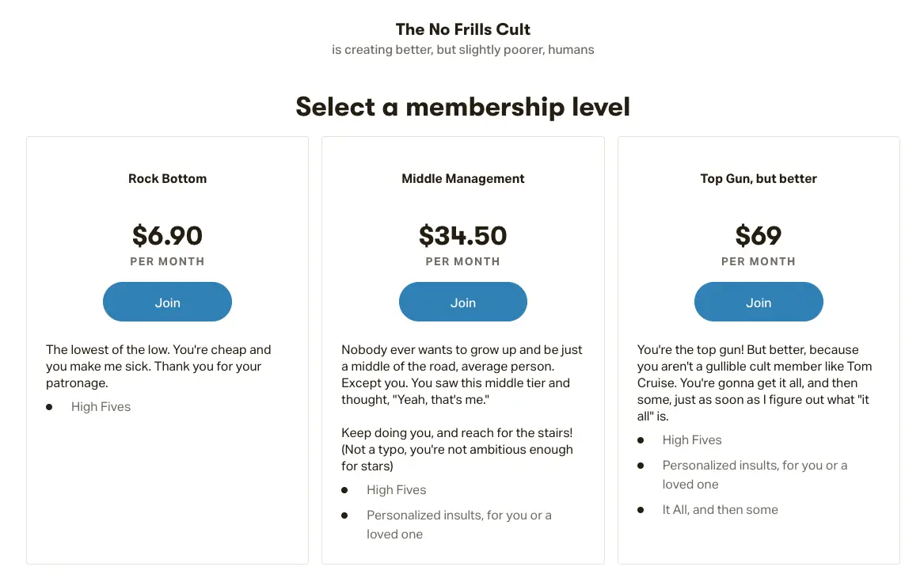Join the Middle Management membership tier
The height and width of the screenshot is (582, 924).
(462, 302)
